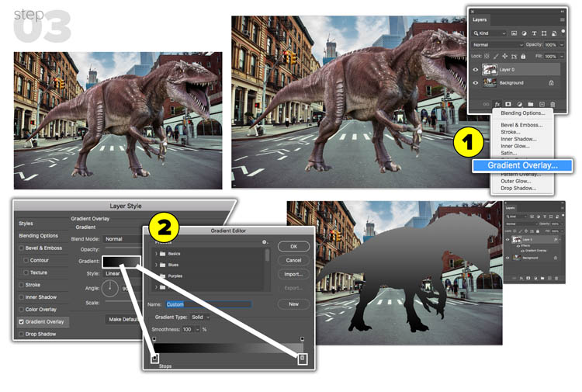Screen dimensions: 582x392
Task: Toggle the layer filtering switch beside the filter icons
Action: pos(563,32)
